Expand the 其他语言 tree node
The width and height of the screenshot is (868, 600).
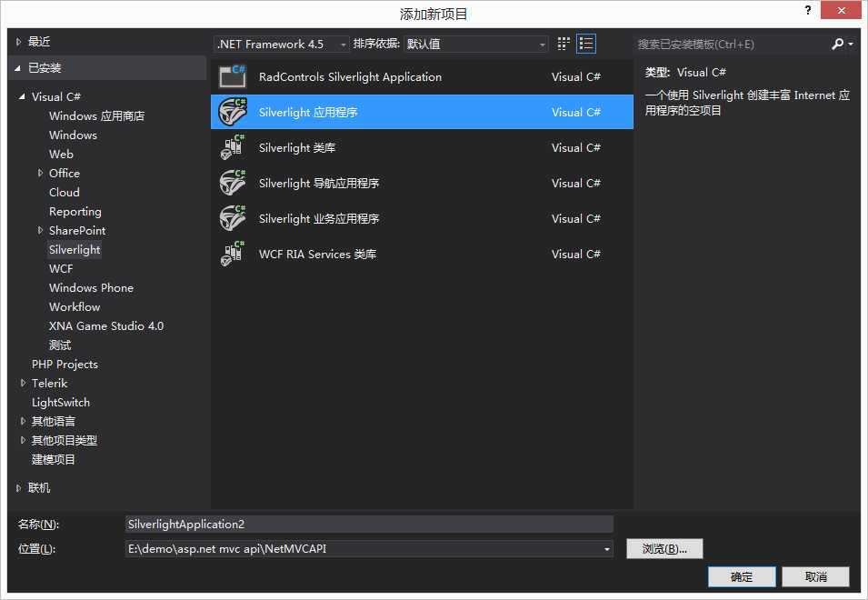tap(23, 421)
